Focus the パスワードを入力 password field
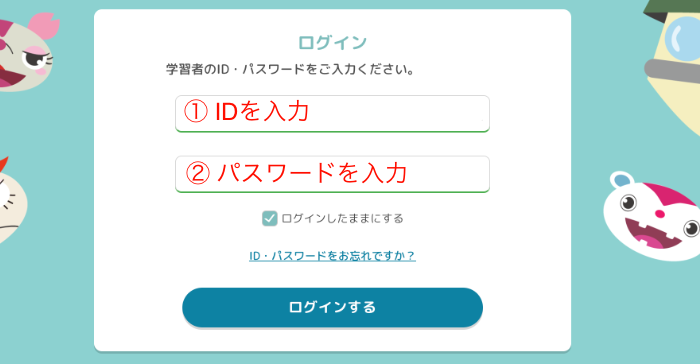Viewport: 700px width, 364px height. 333,174
